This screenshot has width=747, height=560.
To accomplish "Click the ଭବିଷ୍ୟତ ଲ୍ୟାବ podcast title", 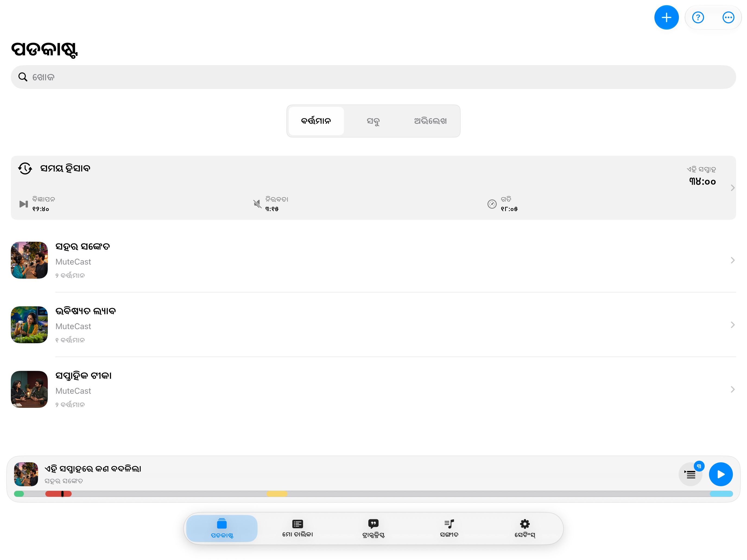I will coord(86,311).
